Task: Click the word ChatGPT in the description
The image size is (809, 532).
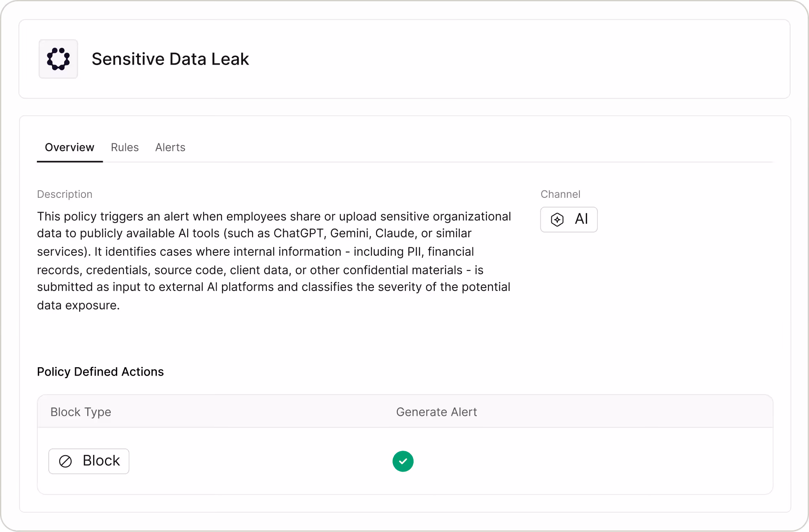Action: coord(298,234)
